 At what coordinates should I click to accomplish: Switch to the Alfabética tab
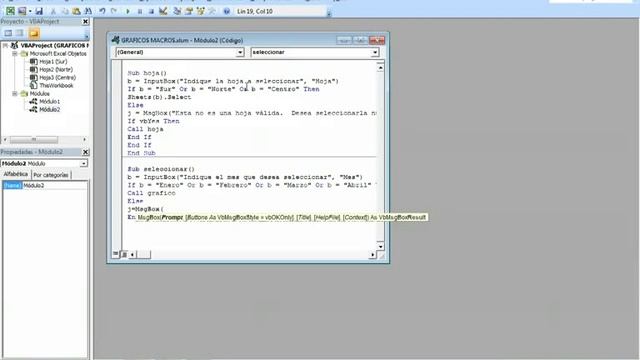point(16,174)
